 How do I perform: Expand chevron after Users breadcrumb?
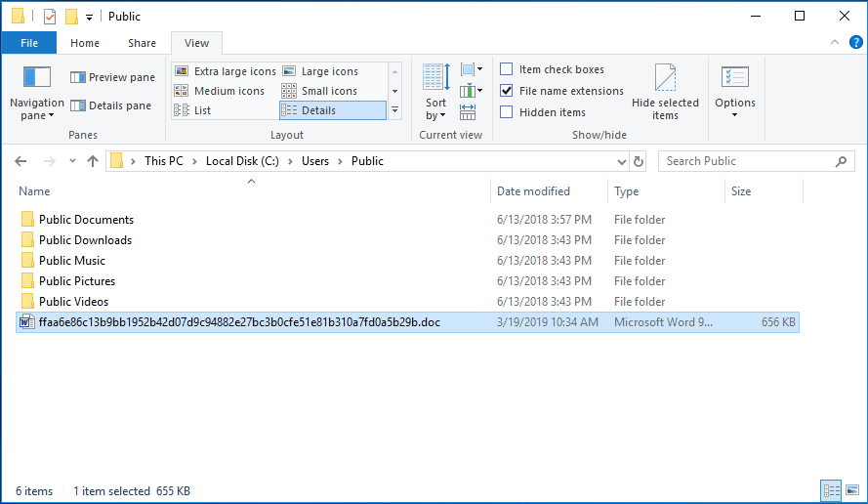tap(340, 161)
